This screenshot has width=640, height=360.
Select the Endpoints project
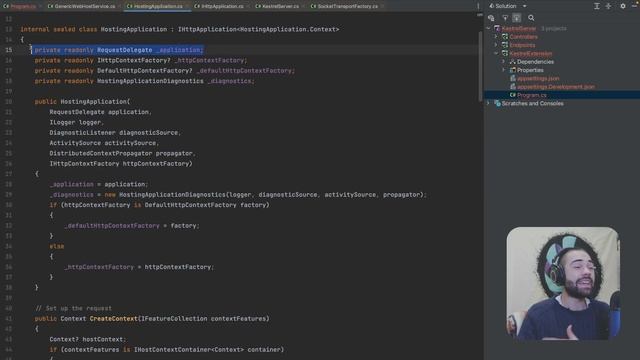522,45
